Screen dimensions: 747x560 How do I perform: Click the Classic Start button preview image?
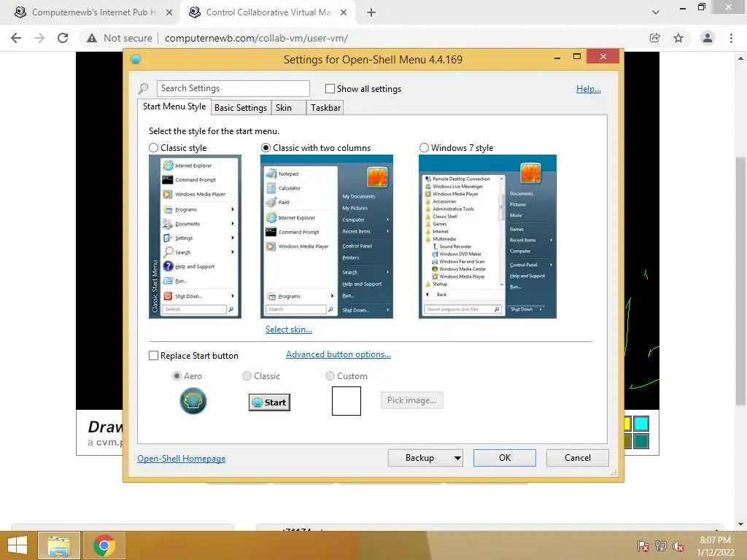[269, 402]
